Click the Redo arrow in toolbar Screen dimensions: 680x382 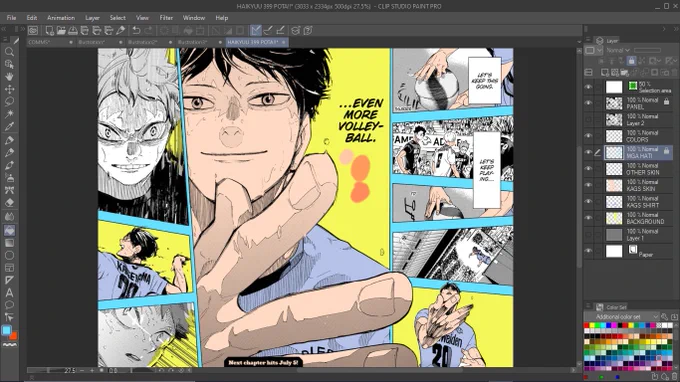(x=148, y=30)
